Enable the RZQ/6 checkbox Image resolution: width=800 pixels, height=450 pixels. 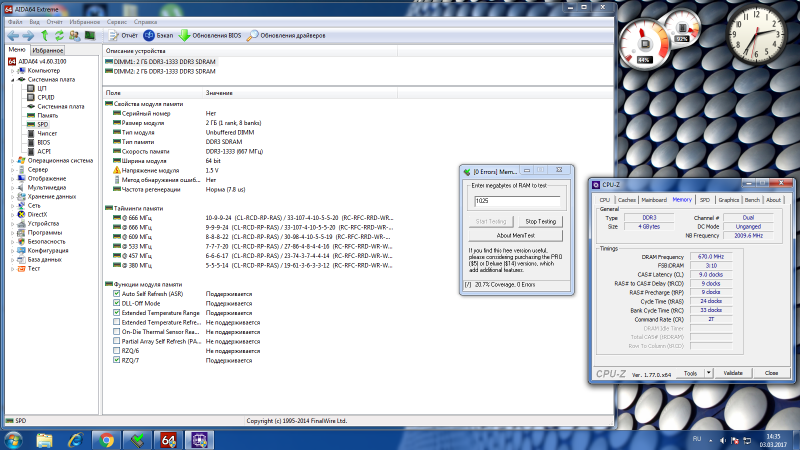pyautogui.click(x=116, y=350)
